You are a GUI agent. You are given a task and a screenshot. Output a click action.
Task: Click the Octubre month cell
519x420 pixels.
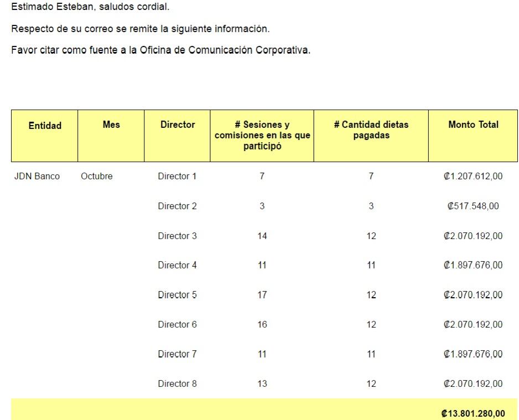click(x=97, y=177)
